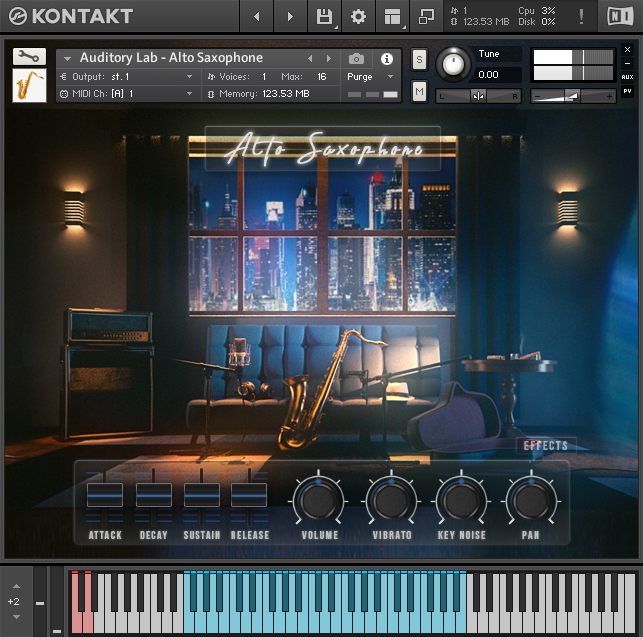Screen dimensions: 643x637
Task: Shift keyboard octave up arrow
Action: pos(16,586)
